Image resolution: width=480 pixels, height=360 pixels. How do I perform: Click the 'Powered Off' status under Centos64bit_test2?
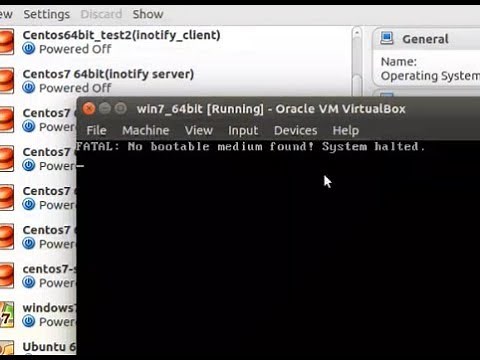pos(75,49)
